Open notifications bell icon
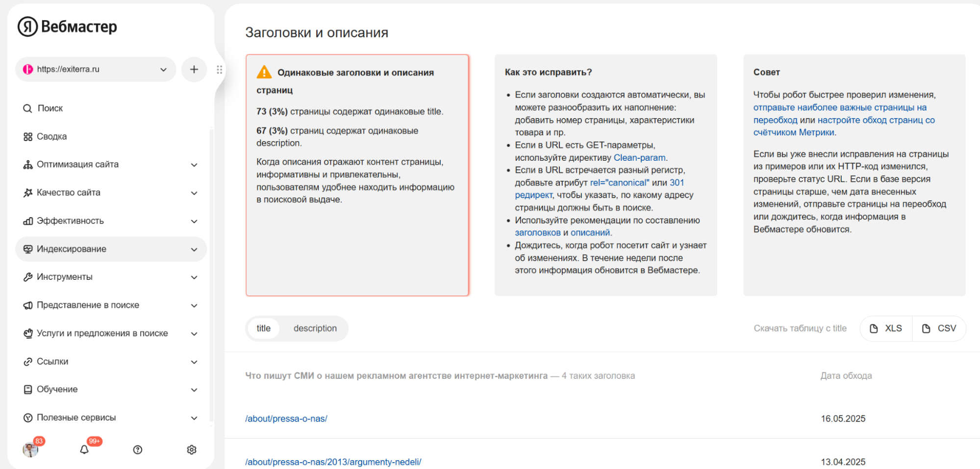980x469 pixels. coord(84,449)
